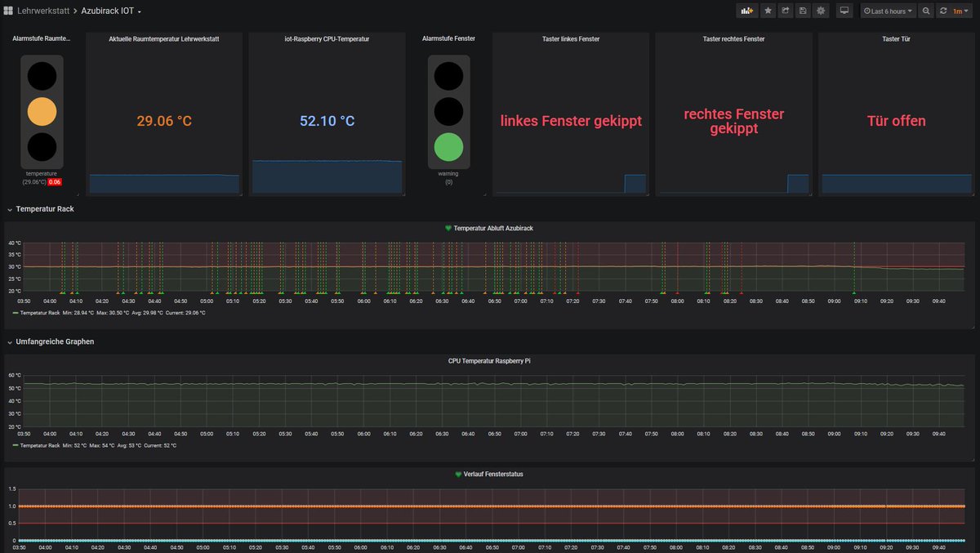This screenshot has height=553, width=980.
Task: Open dashboard settings gear icon
Action: coord(822,11)
